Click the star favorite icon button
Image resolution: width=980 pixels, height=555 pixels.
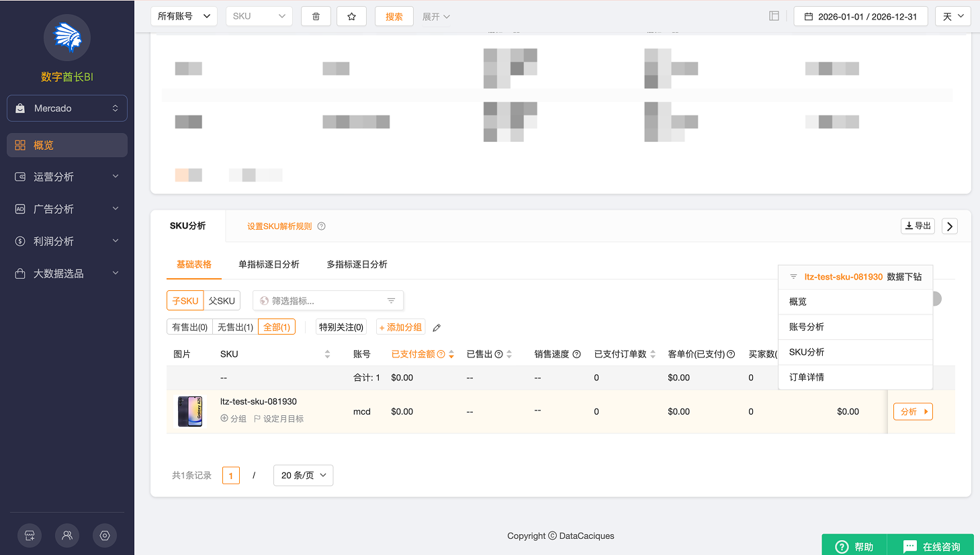tap(351, 17)
